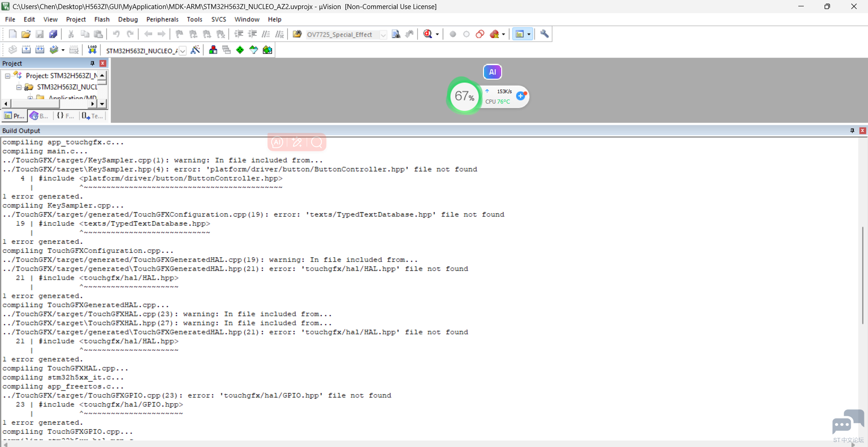The image size is (868, 447).
Task: Open the find text OV7725_Special_Effect dropdown
Action: [x=384, y=35]
